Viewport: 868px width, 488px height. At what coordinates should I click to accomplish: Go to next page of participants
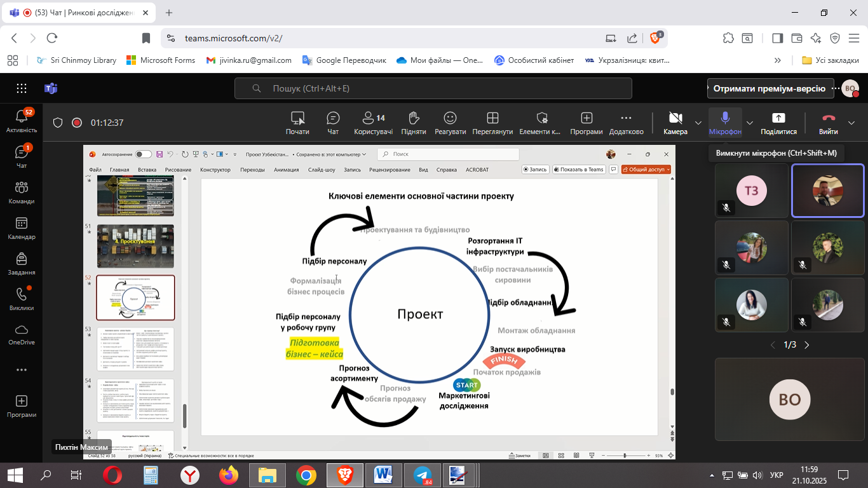(807, 345)
